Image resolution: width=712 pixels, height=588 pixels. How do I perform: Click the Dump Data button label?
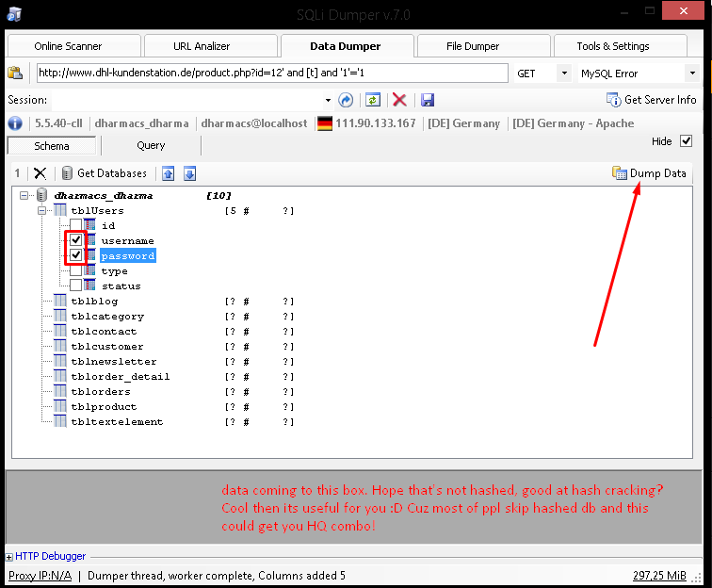pyautogui.click(x=658, y=173)
